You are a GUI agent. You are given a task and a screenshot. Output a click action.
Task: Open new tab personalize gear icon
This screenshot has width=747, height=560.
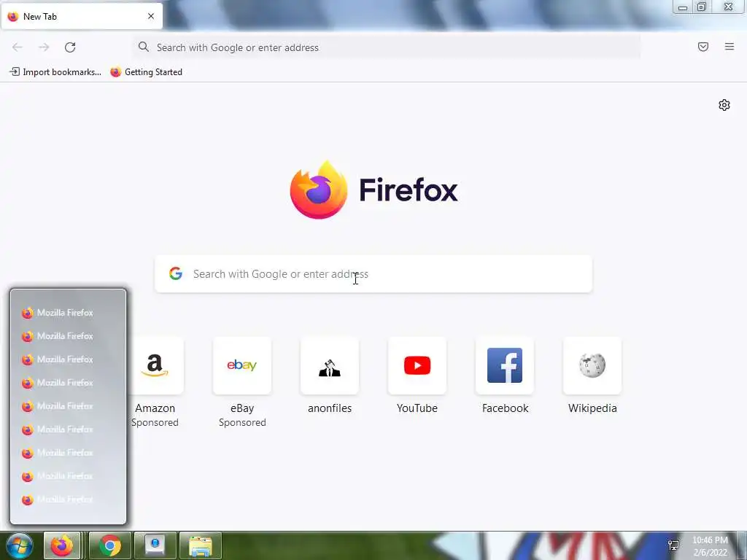[724, 105]
